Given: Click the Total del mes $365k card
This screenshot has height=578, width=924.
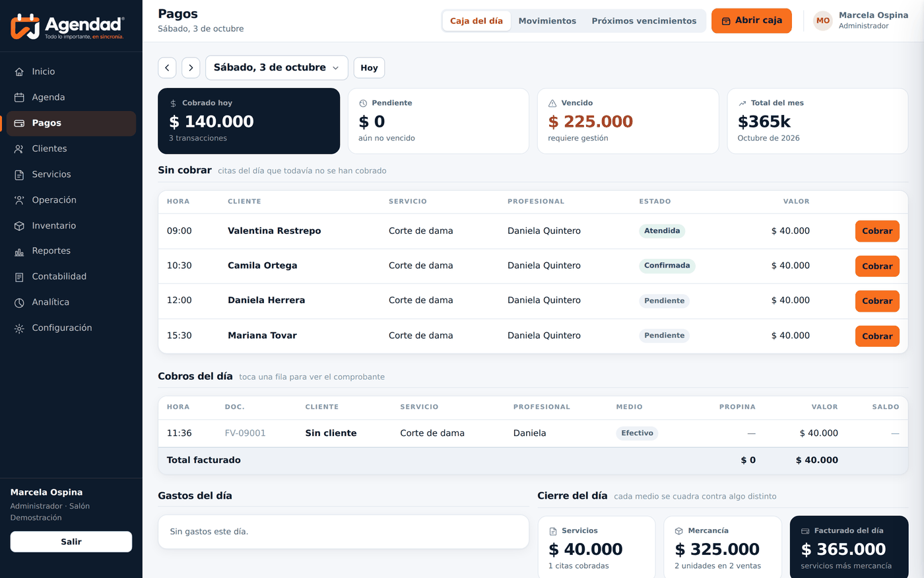Looking at the screenshot, I should point(818,121).
